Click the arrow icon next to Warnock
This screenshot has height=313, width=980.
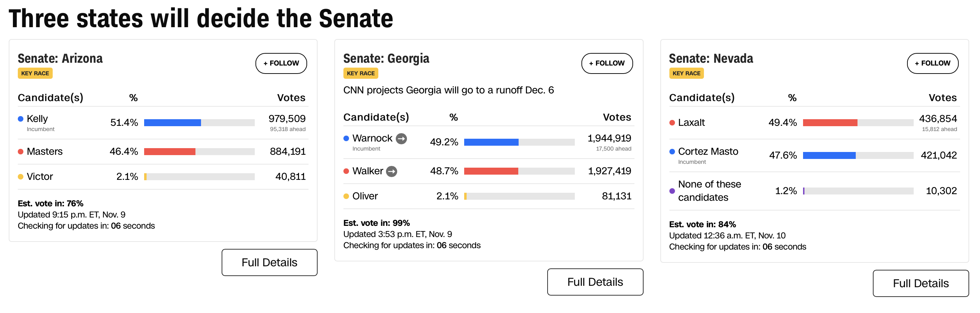click(x=401, y=139)
